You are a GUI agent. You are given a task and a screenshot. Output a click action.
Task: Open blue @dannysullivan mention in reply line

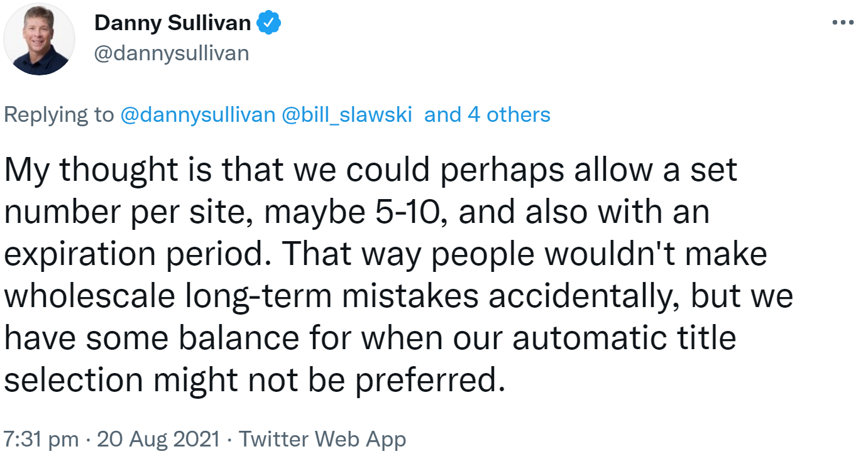point(197,115)
